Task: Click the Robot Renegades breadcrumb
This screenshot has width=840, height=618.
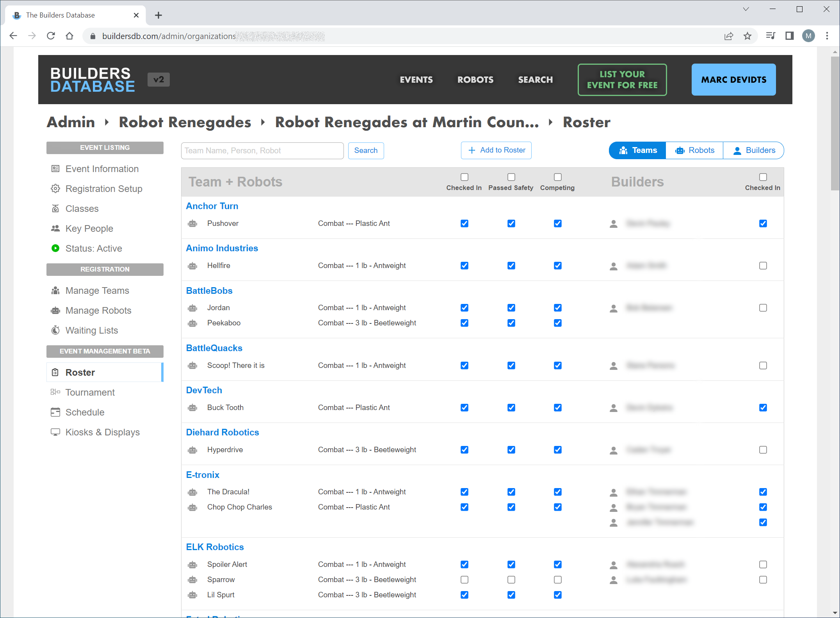Action: coord(185,122)
